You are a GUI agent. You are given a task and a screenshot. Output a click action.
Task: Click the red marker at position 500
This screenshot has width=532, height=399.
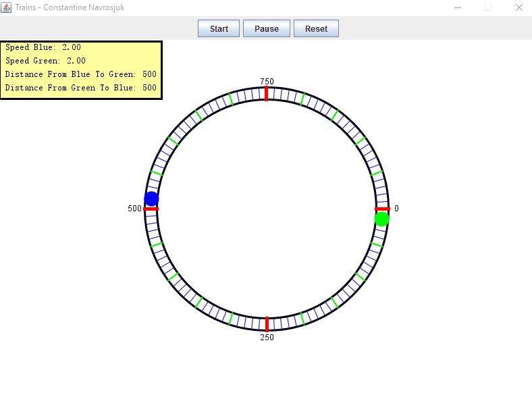pos(151,209)
